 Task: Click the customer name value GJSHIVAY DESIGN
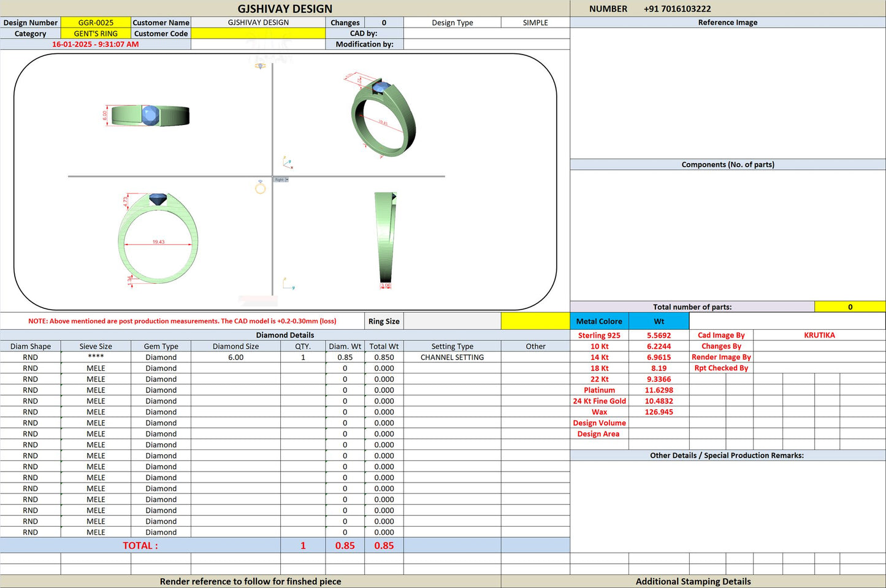click(258, 23)
